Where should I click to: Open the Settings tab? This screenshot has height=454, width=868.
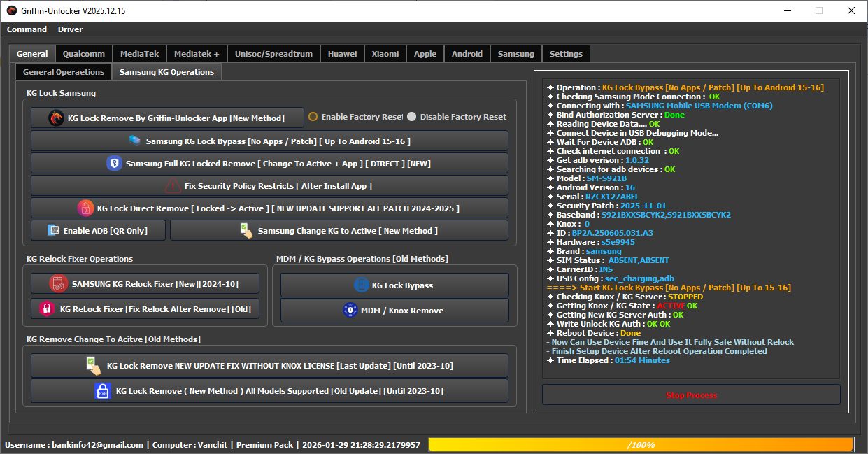(566, 54)
